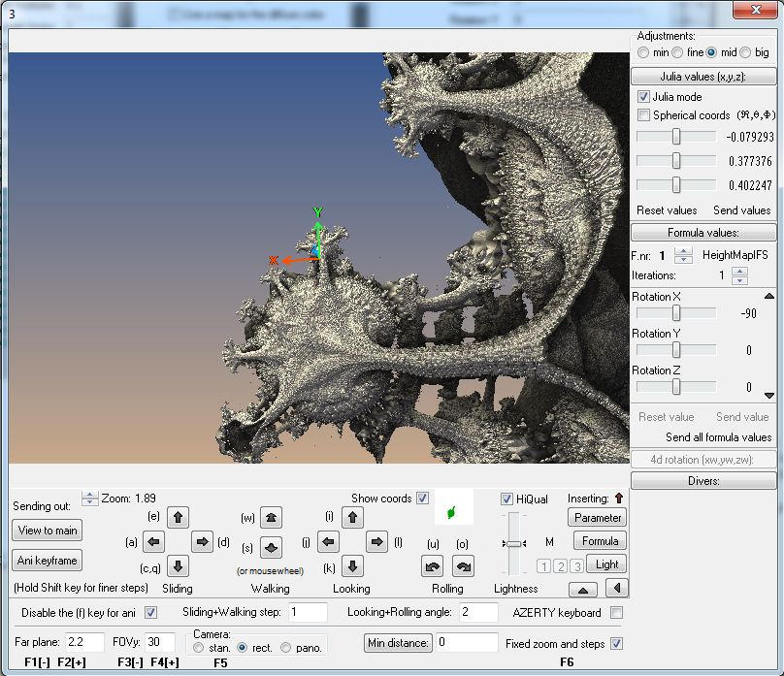Viewport: 784px width, 676px height.
Task: Click the Rotation X slider
Action: coord(676,313)
